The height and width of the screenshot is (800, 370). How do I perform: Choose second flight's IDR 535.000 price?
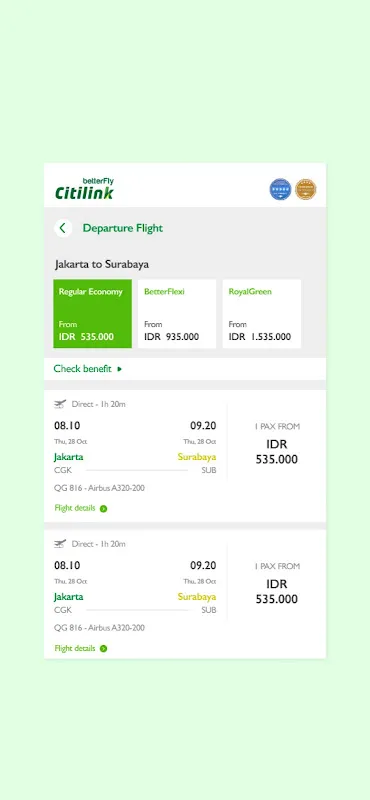277,591
